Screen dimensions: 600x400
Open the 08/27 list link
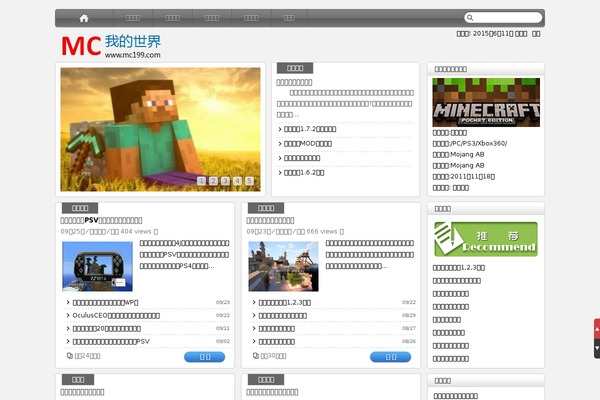click(x=277, y=328)
